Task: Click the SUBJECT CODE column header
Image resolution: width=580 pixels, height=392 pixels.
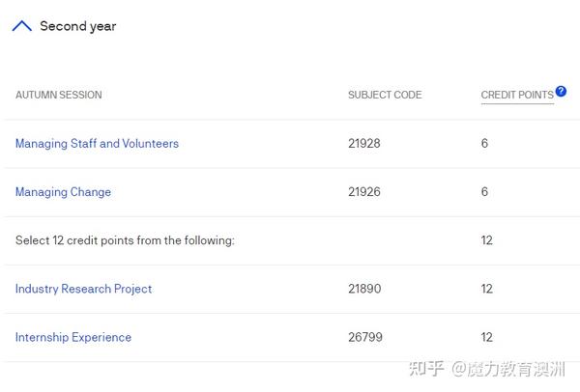Action: click(x=385, y=95)
